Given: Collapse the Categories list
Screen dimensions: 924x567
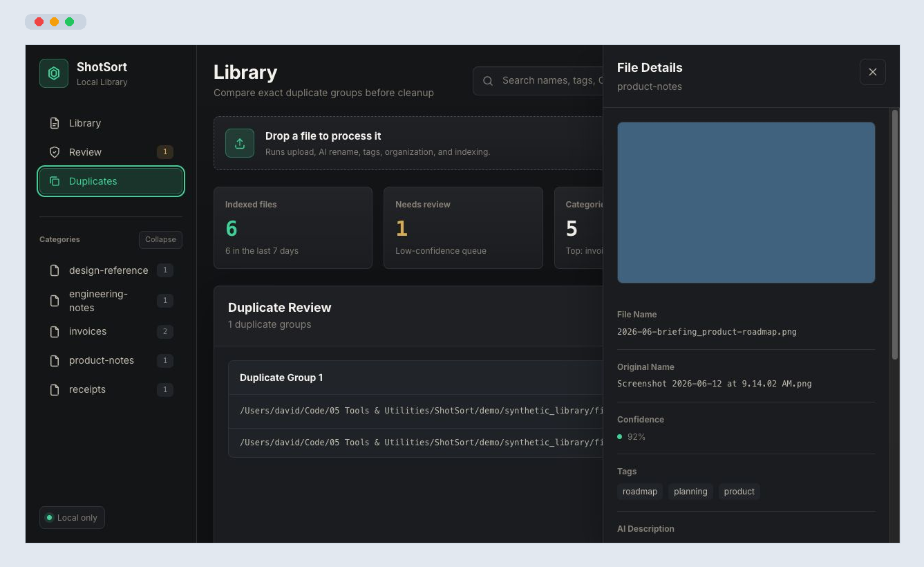Looking at the screenshot, I should pyautogui.click(x=160, y=239).
